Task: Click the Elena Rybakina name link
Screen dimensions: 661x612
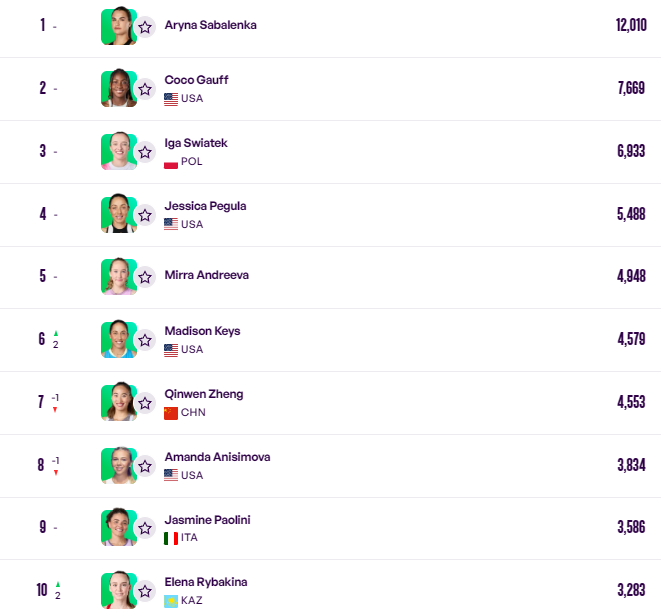Action: [206, 582]
